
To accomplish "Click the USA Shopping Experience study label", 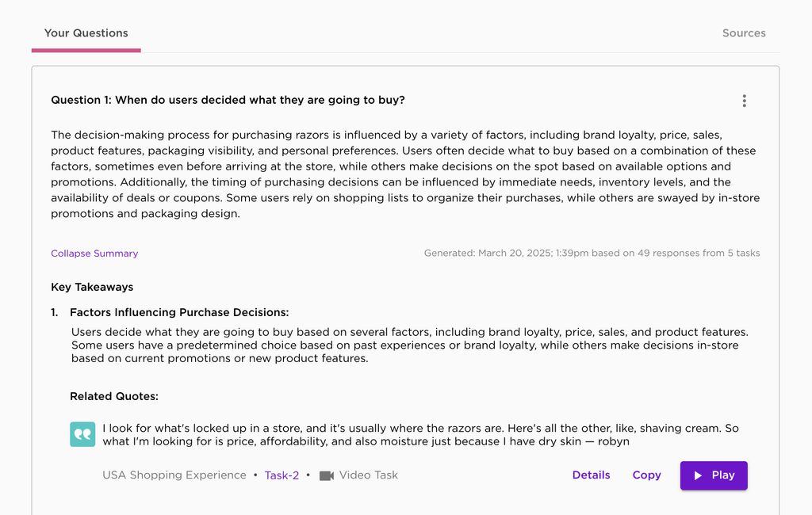I will 174,475.
